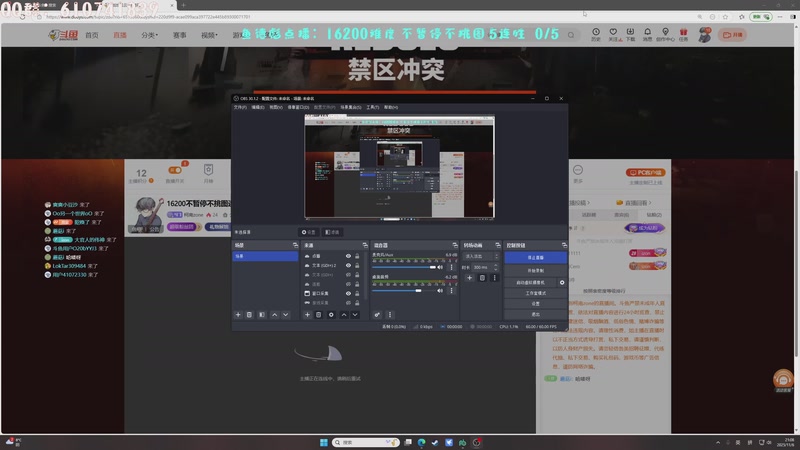Screen dimensions: 800x450
Task: Move source up arrow in Sources panel
Action: (x=344, y=315)
